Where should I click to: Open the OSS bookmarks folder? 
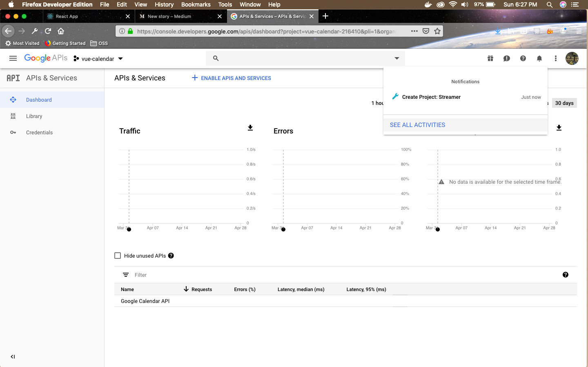pos(99,43)
